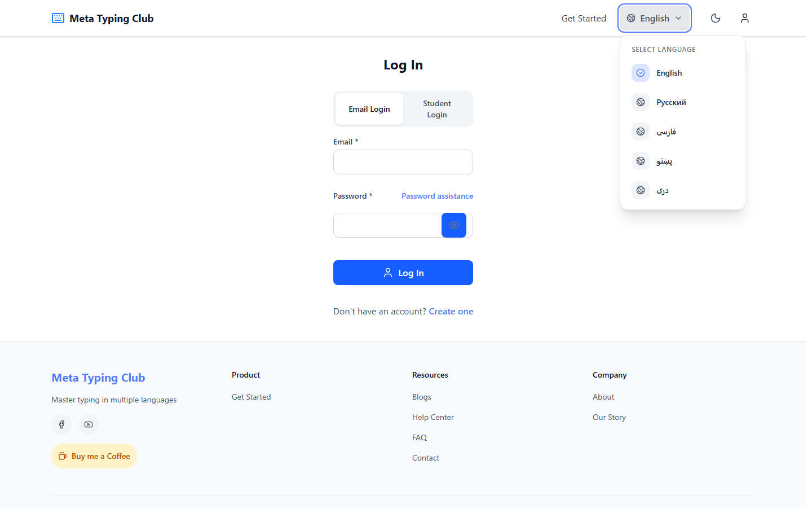
Task: Open the user account icon in header
Action: (745, 18)
